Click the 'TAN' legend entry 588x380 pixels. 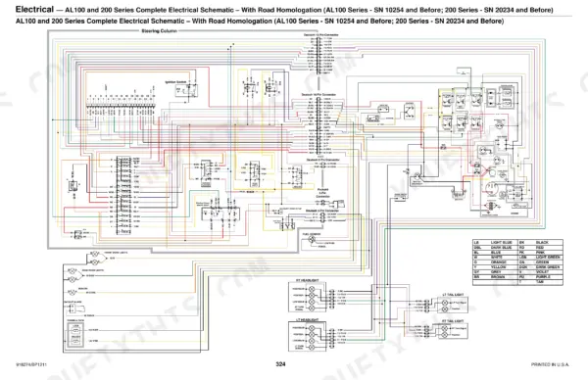[540, 281]
